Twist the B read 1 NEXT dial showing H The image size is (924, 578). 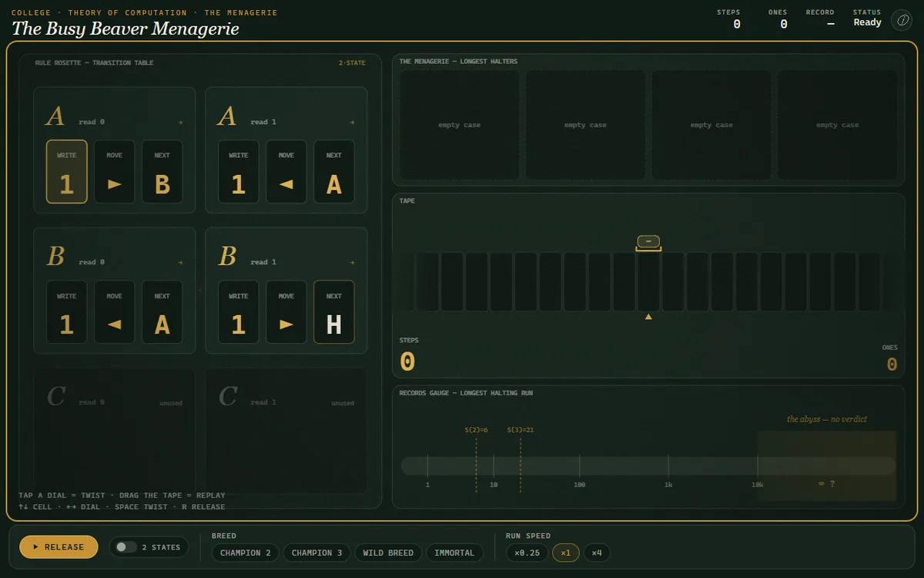(x=334, y=312)
